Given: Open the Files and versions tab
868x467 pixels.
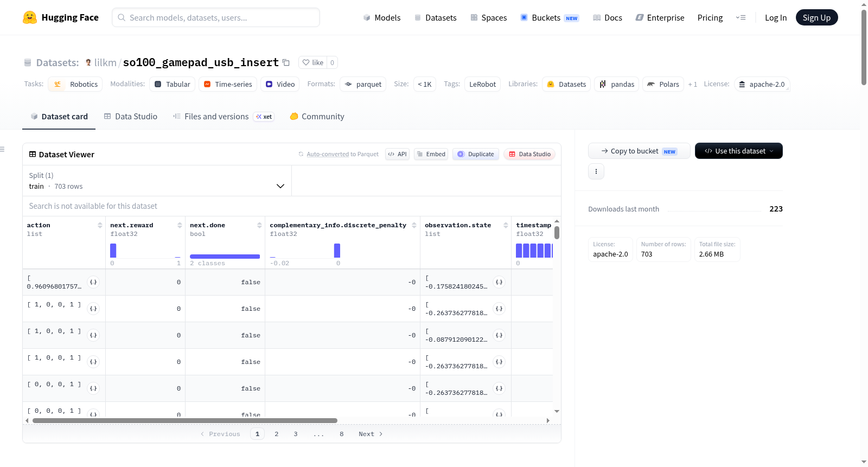Looking at the screenshot, I should tap(224, 117).
